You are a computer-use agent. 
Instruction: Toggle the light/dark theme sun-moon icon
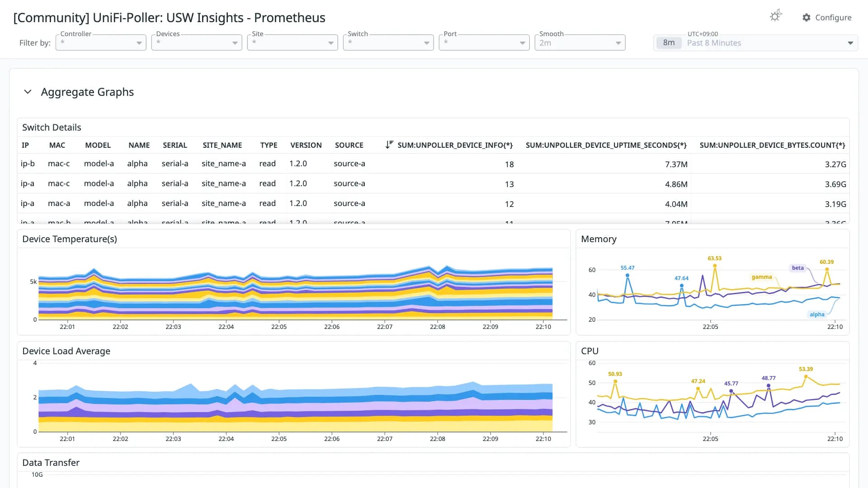point(776,16)
